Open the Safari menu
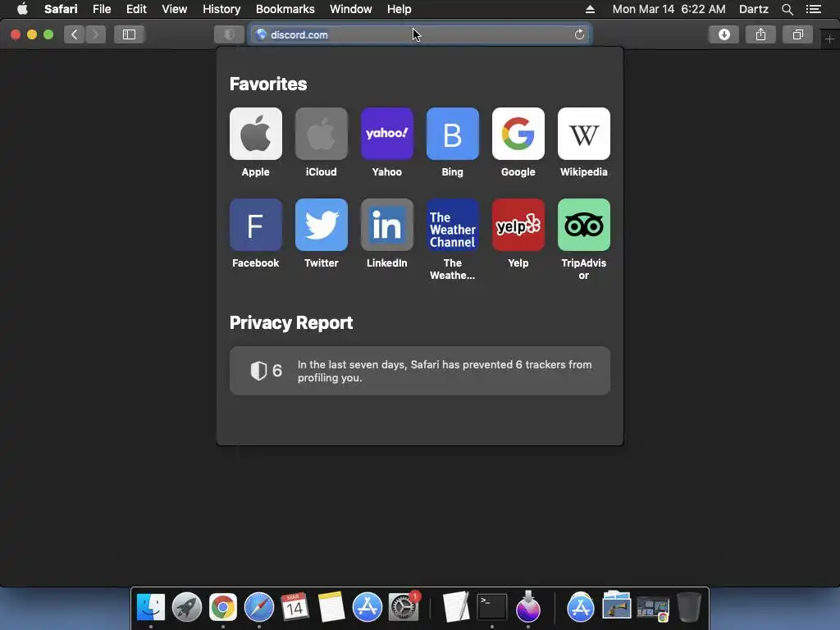 [x=61, y=9]
